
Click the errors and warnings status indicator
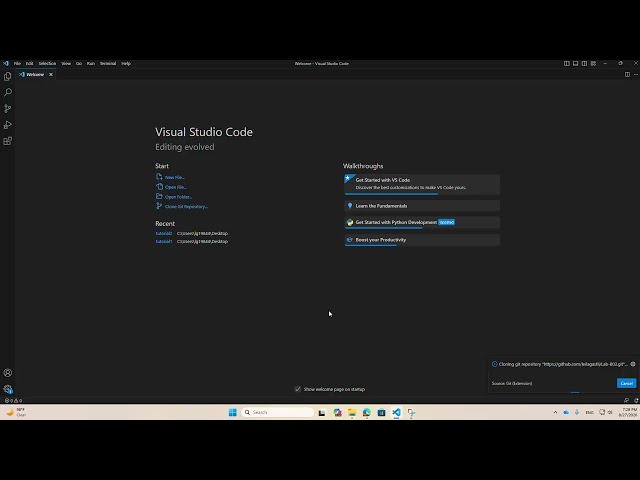pyautogui.click(x=13, y=400)
